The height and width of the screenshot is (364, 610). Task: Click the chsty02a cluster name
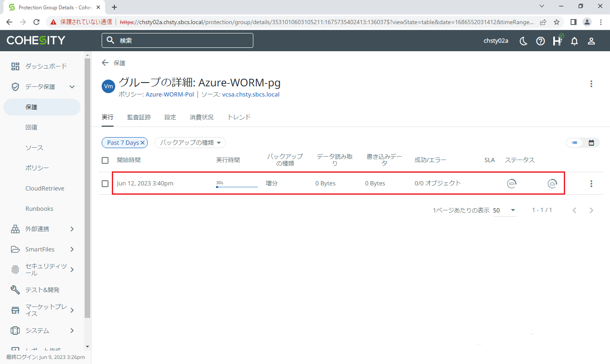[496, 41]
